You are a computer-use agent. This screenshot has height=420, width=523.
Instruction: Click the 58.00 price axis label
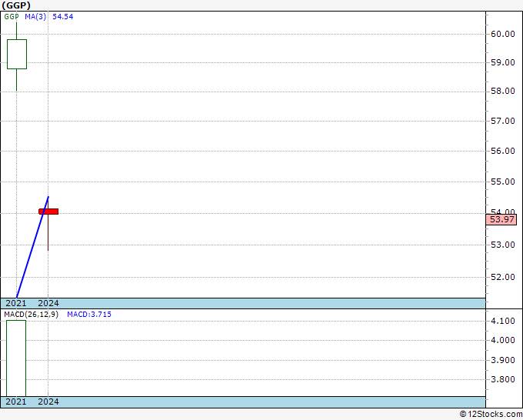click(x=503, y=91)
